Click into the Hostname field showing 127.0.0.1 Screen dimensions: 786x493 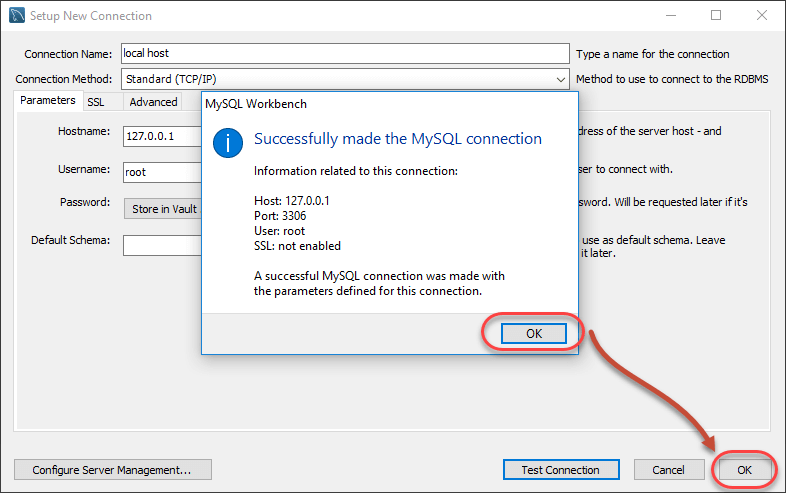coord(160,137)
